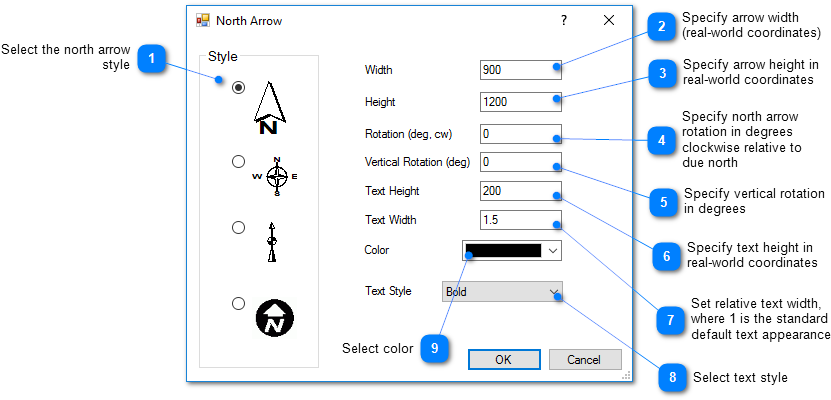The height and width of the screenshot is (400, 831).
Task: Select the thin needle arrow radio button
Action: coord(238,228)
